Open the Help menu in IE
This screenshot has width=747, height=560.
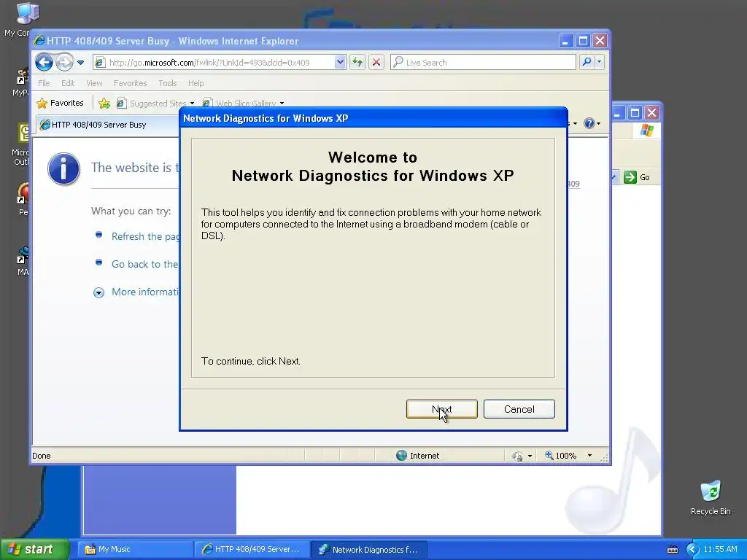[196, 83]
